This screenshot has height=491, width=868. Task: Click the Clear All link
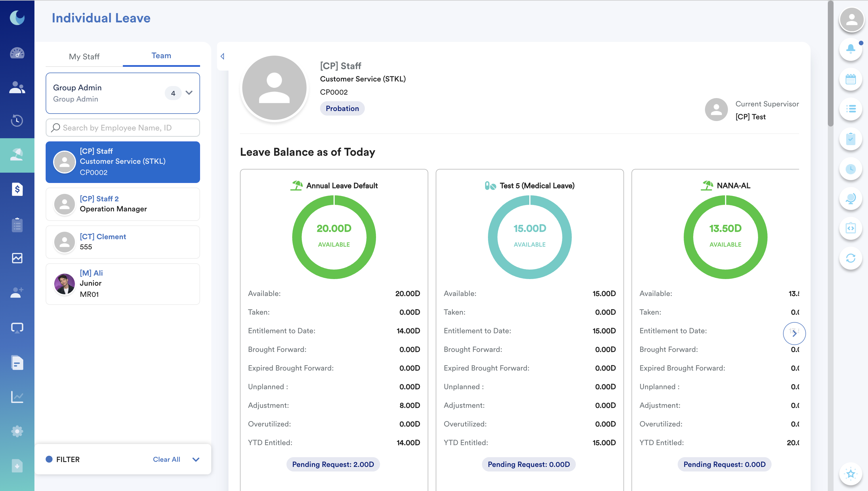click(x=166, y=459)
